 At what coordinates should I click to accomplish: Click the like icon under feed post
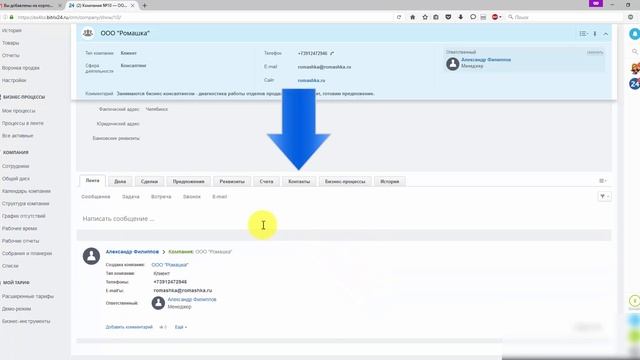coord(163,327)
